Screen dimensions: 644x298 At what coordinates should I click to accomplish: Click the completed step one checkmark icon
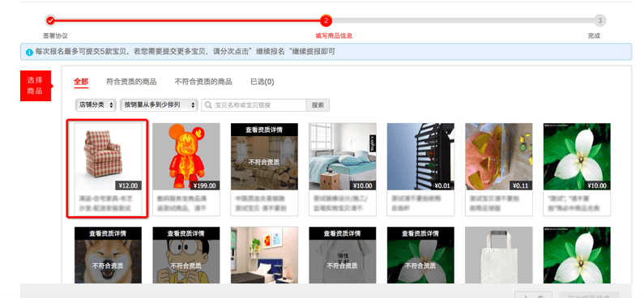[50, 20]
